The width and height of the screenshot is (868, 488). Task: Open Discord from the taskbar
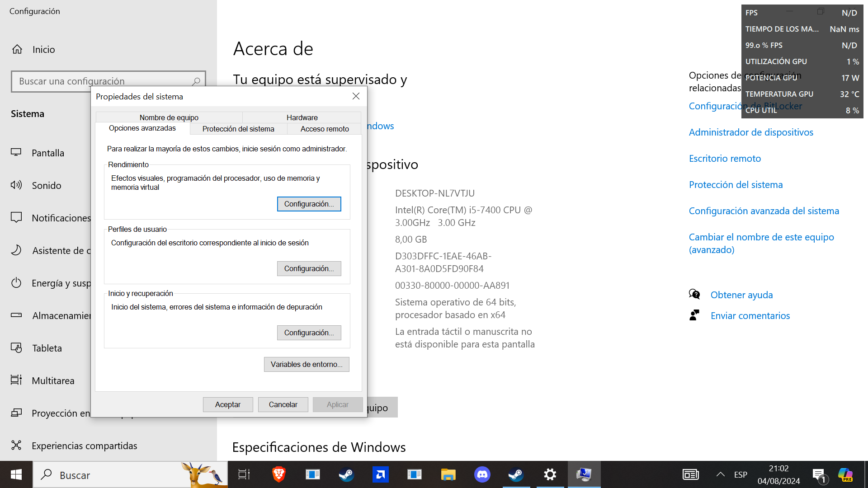[x=482, y=474]
